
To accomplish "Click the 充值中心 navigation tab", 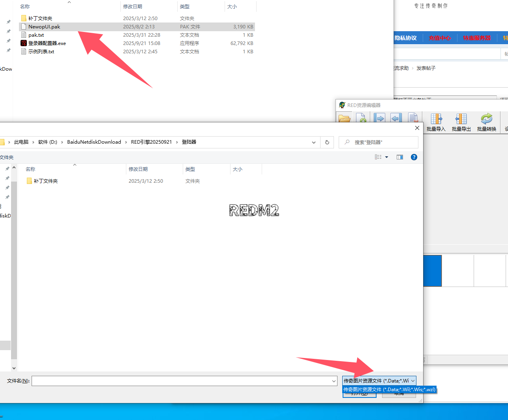I will click(439, 38).
